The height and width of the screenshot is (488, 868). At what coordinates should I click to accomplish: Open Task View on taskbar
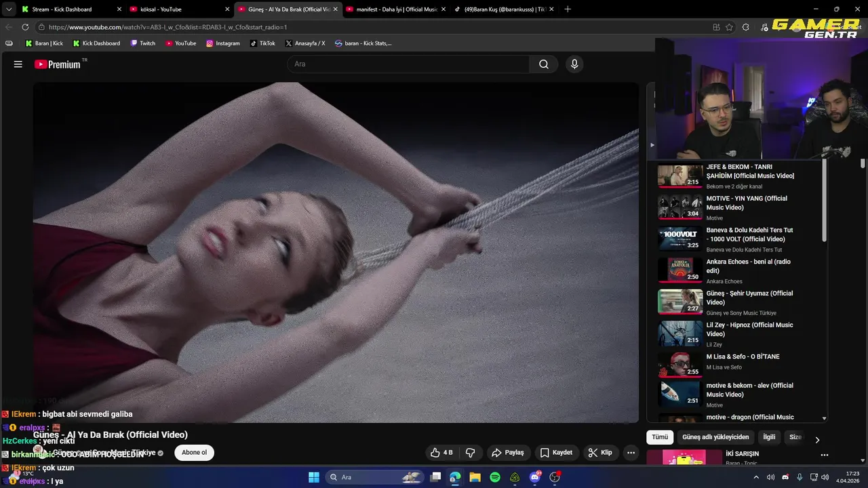pyautogui.click(x=436, y=477)
